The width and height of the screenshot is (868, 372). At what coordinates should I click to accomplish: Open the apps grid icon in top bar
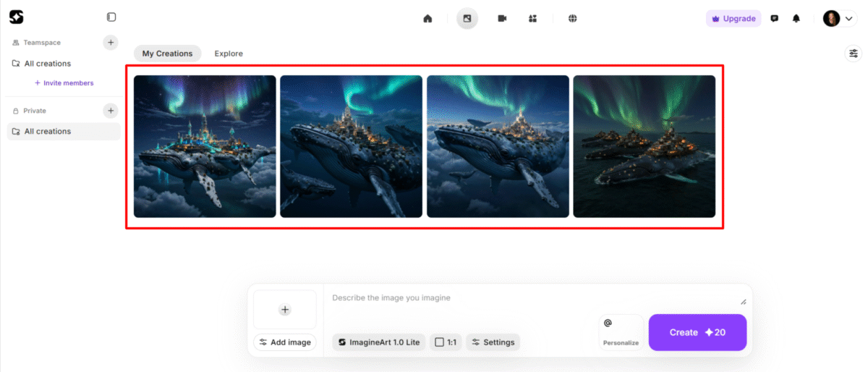532,19
